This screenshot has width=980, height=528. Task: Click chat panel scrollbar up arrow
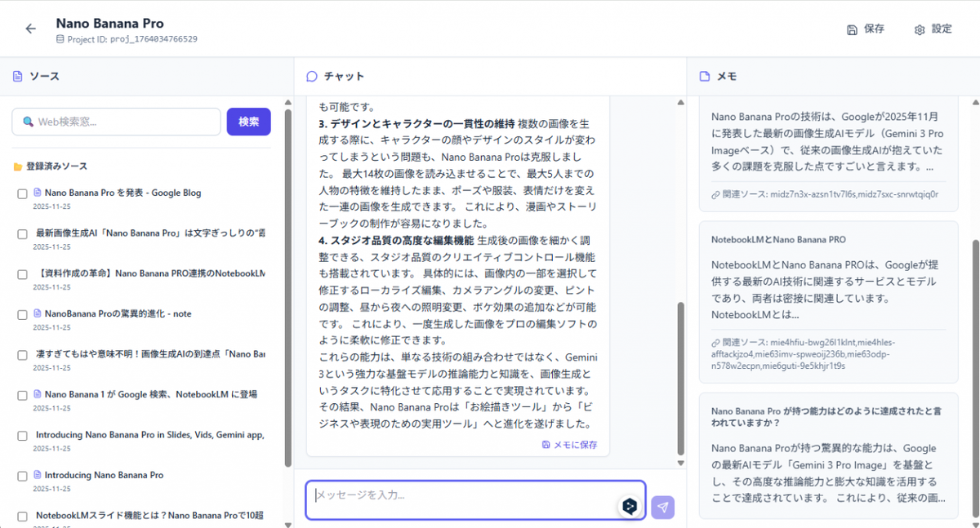(681, 102)
